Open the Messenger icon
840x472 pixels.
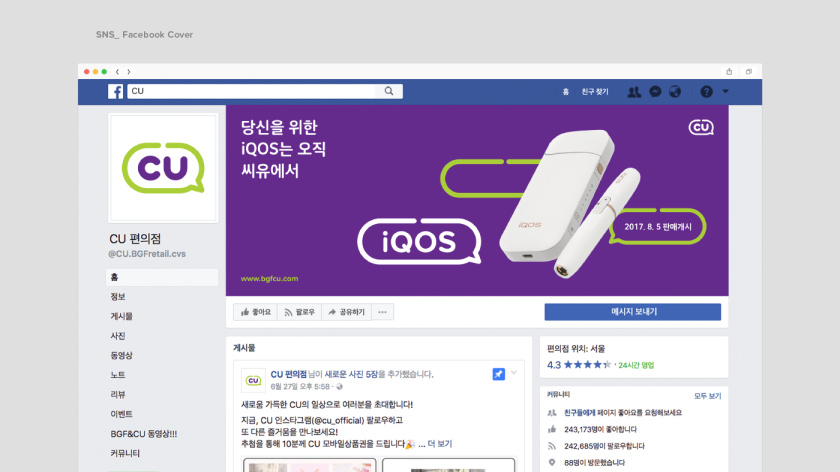pos(655,92)
